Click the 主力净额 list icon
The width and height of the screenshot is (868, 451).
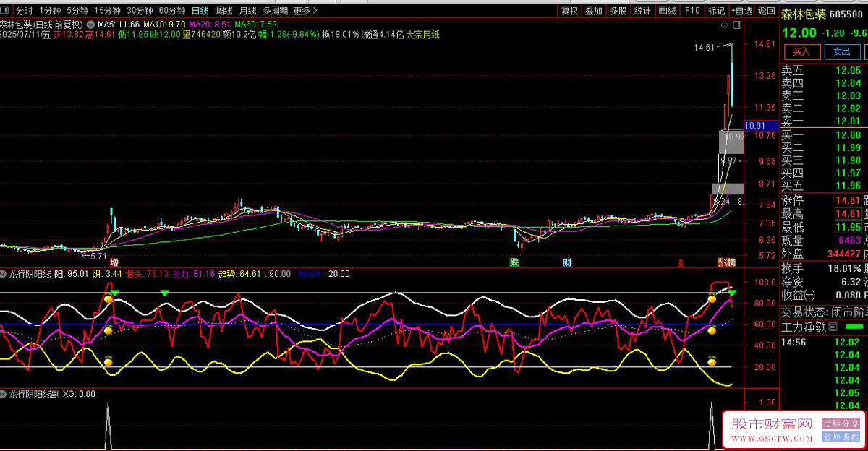833,327
